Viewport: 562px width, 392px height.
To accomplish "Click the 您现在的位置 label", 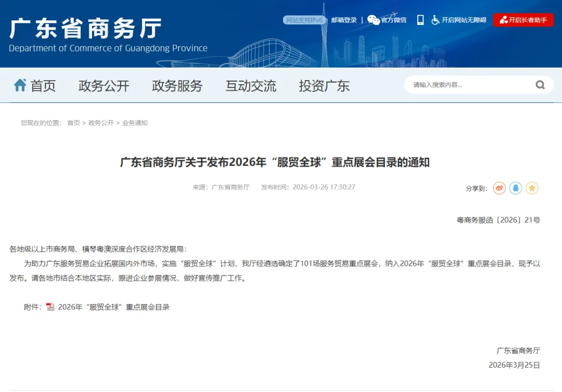I will point(41,123).
